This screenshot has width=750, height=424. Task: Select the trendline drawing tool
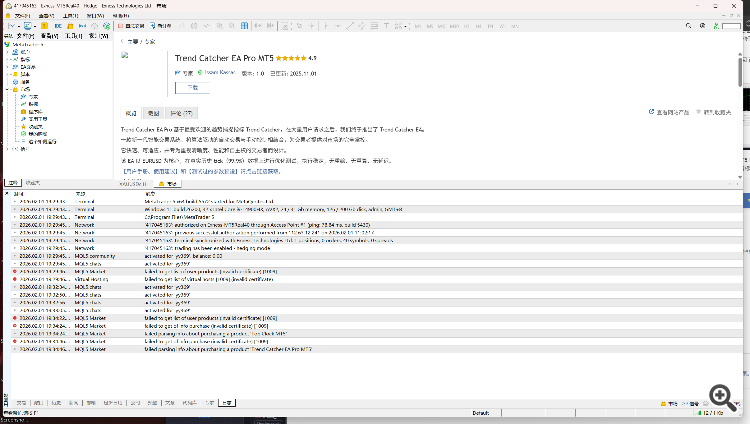(350, 26)
